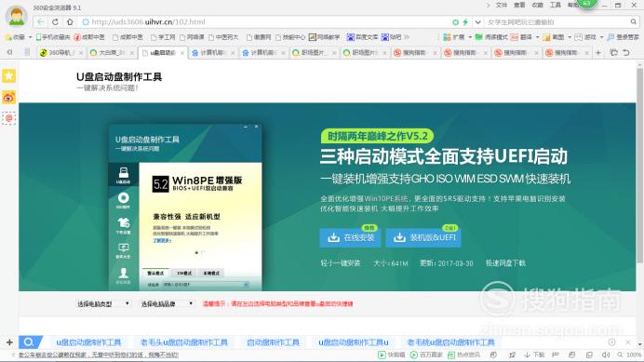Click the user avatar in top-left corner

pos(17,17)
